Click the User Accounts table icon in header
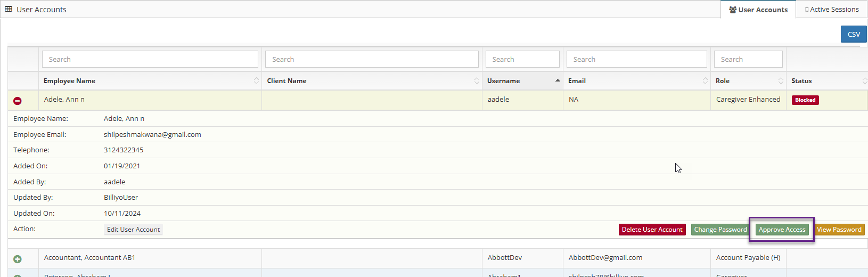Screen dimensions: 868x277 click(9, 10)
